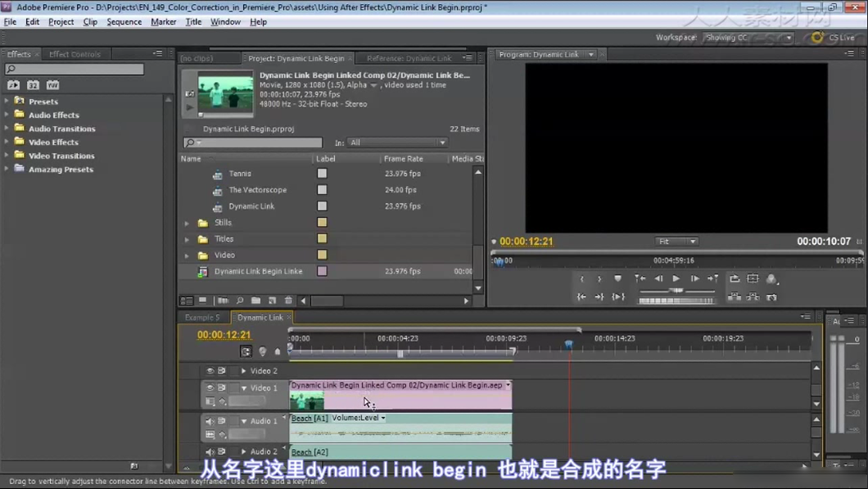Open the Fit zoom level dropdown
Image resolution: width=868 pixels, height=489 pixels.
pos(676,242)
